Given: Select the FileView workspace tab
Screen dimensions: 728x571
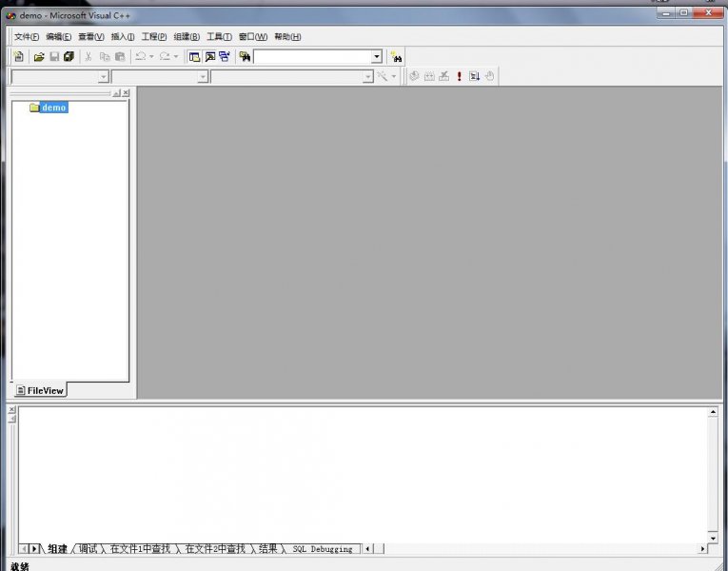Looking at the screenshot, I should point(40,390).
